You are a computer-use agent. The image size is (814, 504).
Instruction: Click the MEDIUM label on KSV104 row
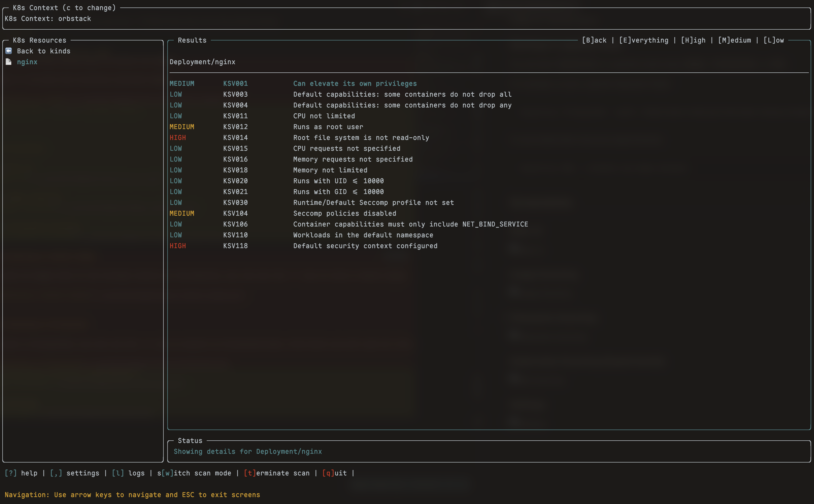182,213
